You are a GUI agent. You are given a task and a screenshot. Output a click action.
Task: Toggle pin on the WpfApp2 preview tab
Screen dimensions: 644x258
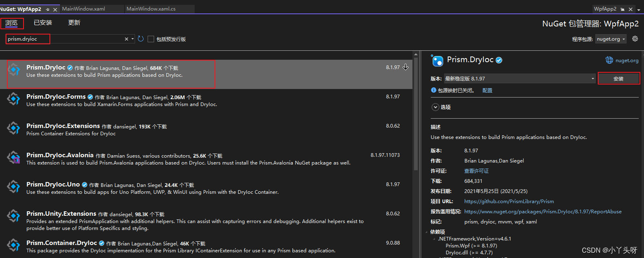tap(623, 9)
